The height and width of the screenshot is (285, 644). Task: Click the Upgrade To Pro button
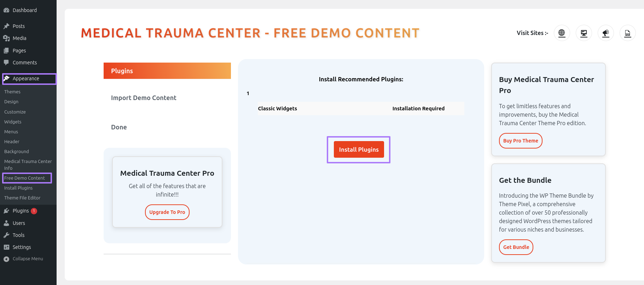(167, 212)
